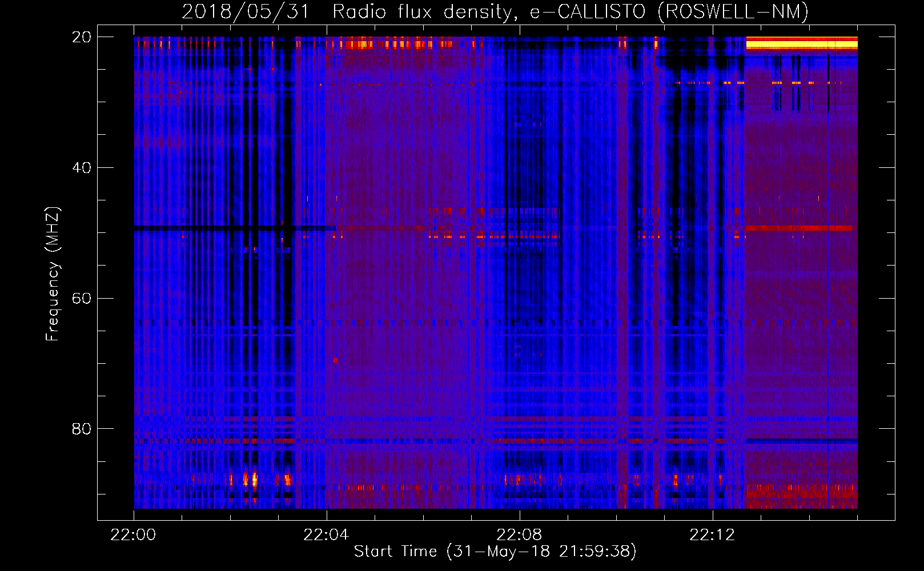Click the bright yellow band at 20 MHz
Image resolution: width=924 pixels, height=571 pixels.
(x=802, y=43)
